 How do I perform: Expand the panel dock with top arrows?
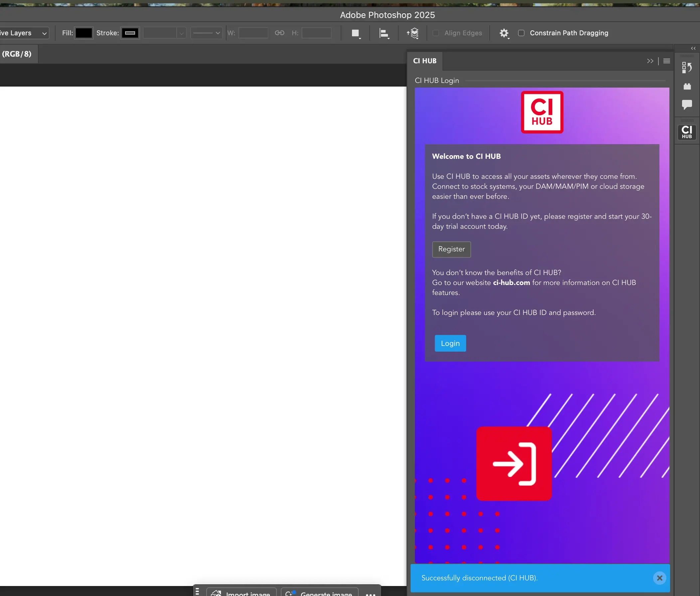(x=693, y=48)
